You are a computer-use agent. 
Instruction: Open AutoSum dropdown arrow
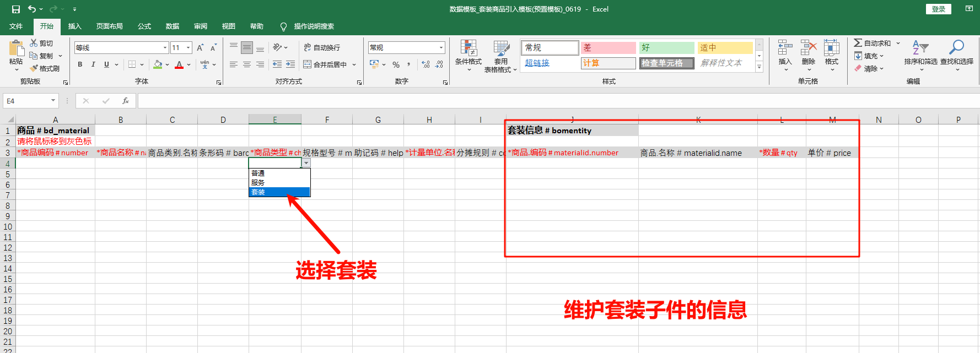(x=898, y=43)
